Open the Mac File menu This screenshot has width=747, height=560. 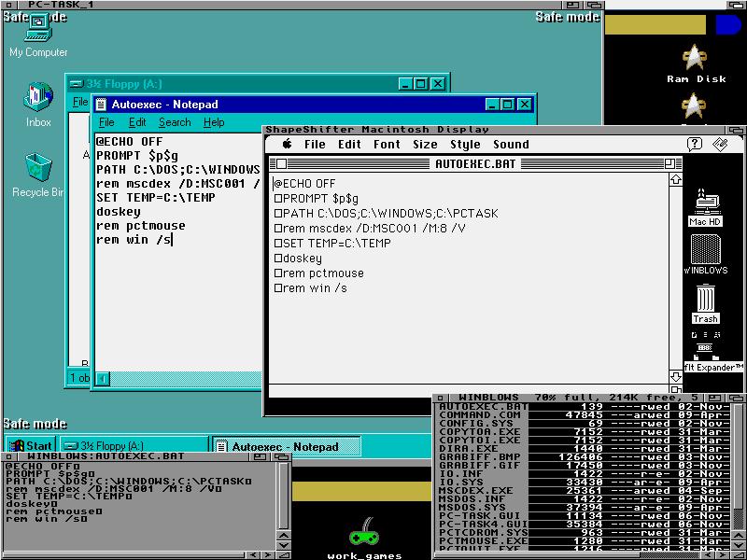click(x=315, y=145)
